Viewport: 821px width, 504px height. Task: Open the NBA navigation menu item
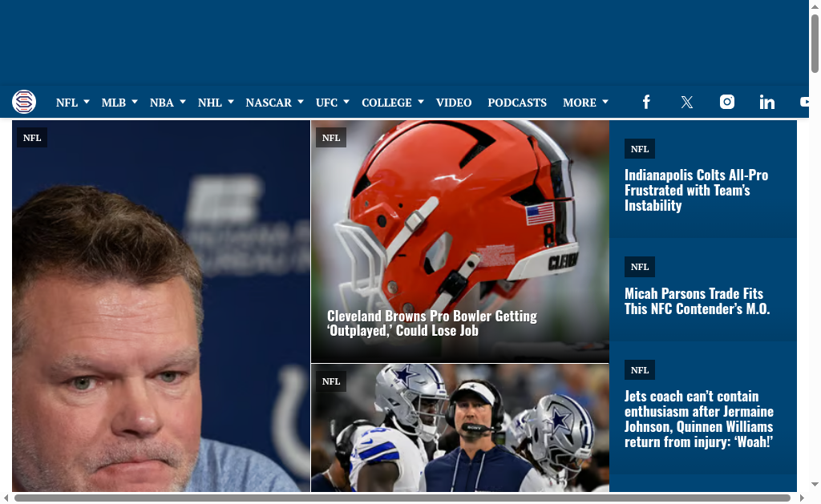(162, 103)
